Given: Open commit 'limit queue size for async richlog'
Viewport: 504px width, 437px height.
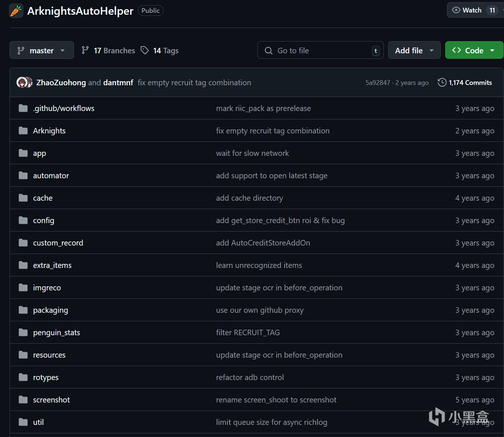Looking at the screenshot, I should (271, 422).
